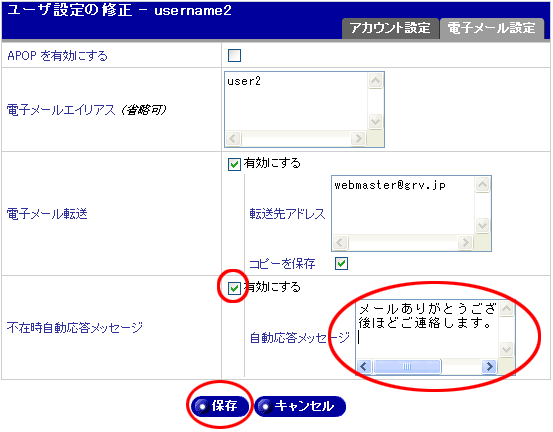Toggle the コピーを保存 checkbox
Viewport: 553px width, 432px height.
pos(341,263)
